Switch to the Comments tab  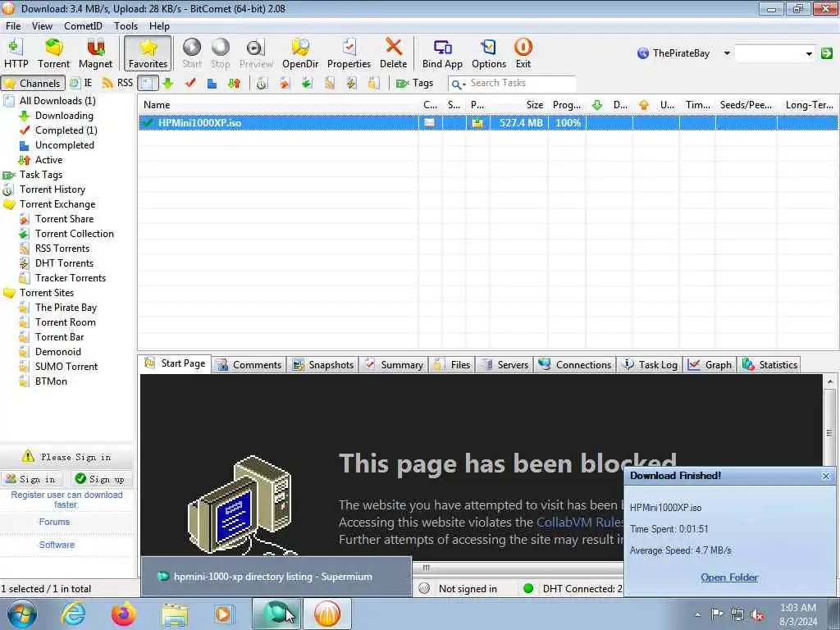pos(249,365)
